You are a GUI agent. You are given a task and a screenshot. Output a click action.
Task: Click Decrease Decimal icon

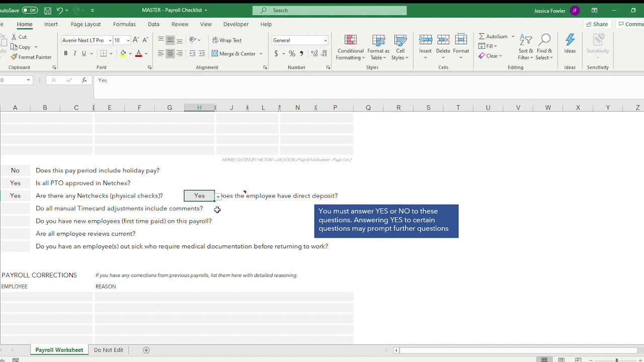click(324, 53)
